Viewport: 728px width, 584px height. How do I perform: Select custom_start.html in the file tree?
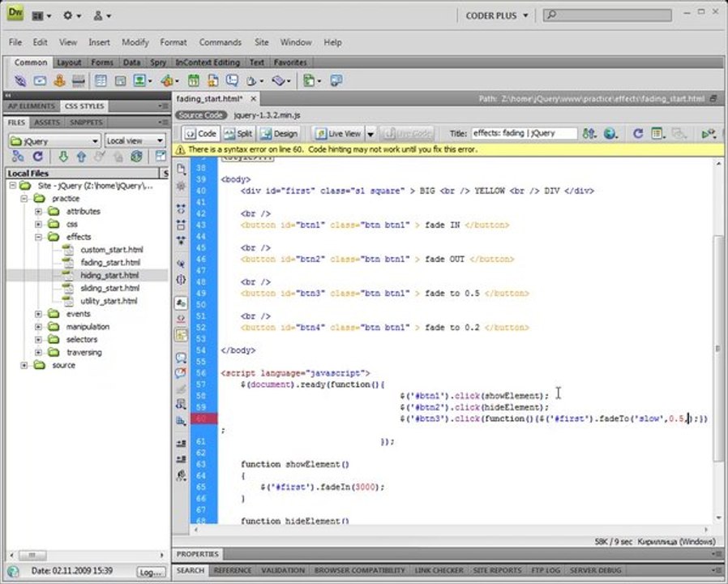(111, 250)
